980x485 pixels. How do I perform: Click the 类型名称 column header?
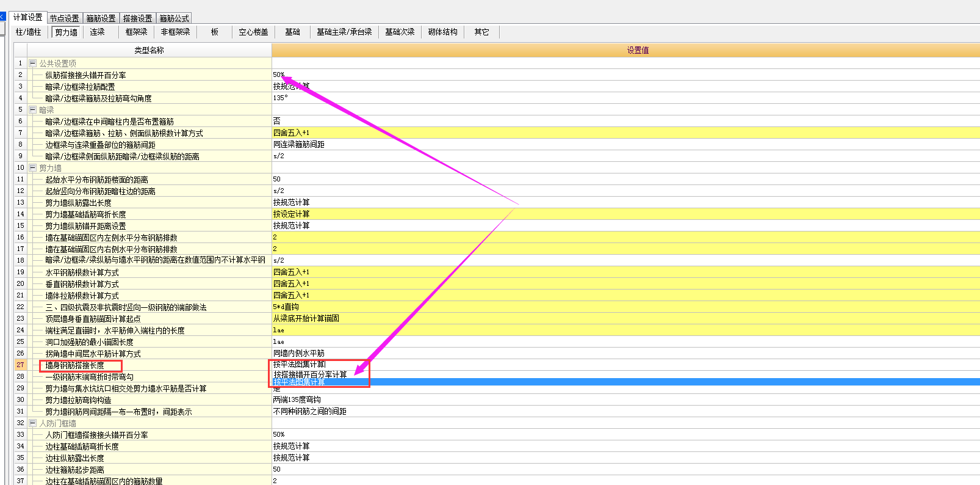149,50
